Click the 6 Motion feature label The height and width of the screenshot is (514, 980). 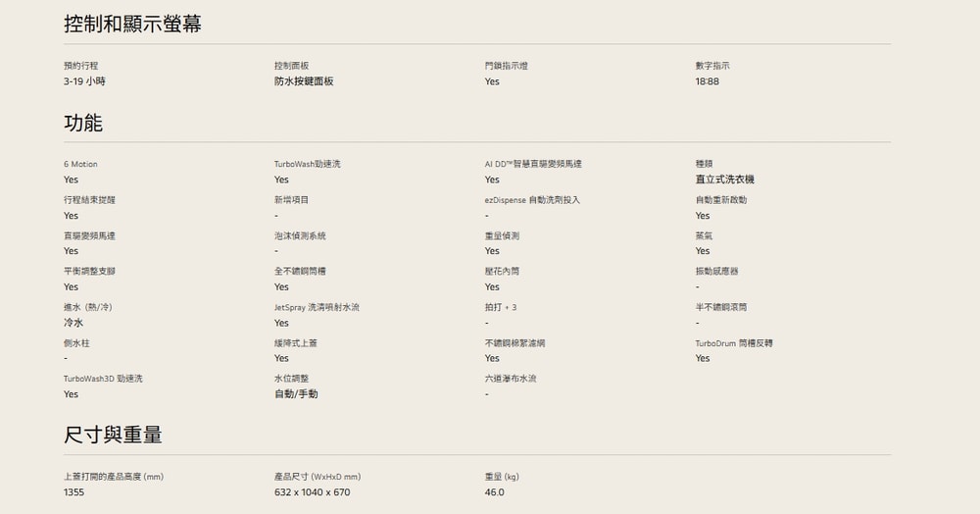pyautogui.click(x=80, y=164)
